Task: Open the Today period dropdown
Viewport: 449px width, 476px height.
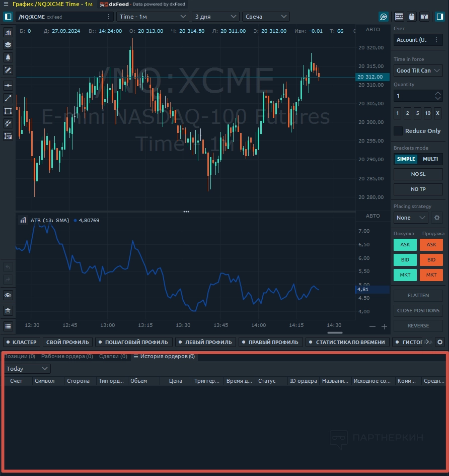Action: [x=27, y=369]
